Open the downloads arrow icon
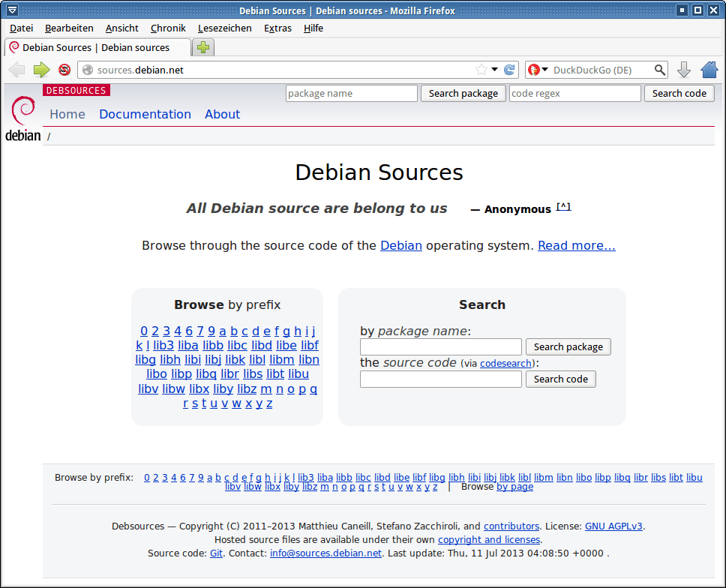The height and width of the screenshot is (588, 726). tap(684, 70)
